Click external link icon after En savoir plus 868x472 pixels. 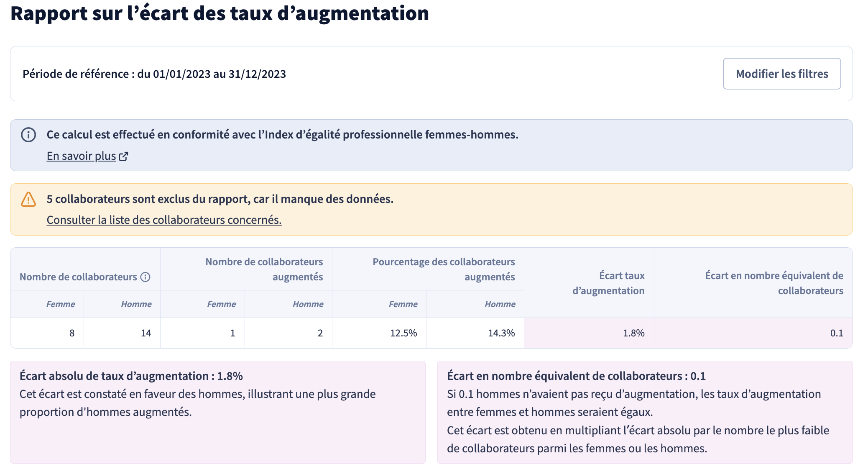pos(123,156)
